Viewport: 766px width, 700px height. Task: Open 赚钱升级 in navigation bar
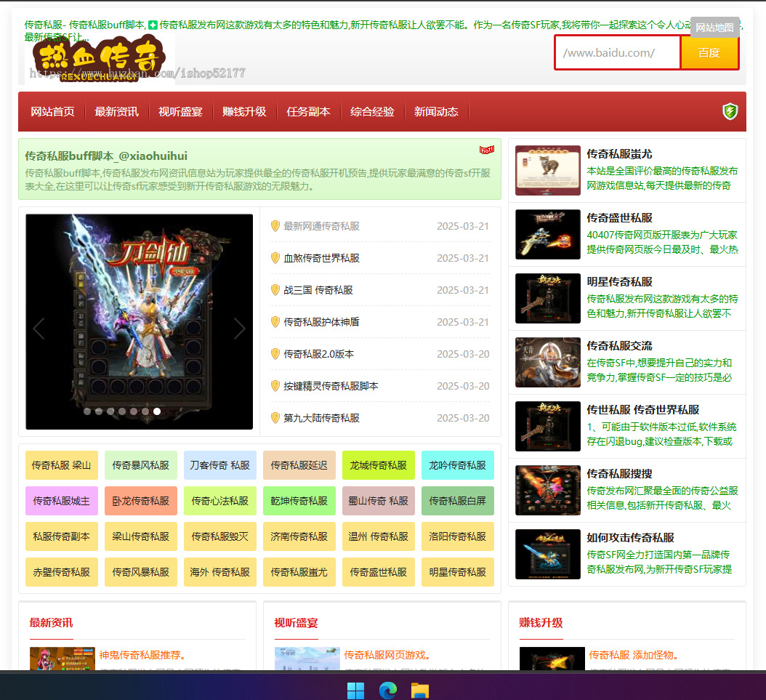coord(244,112)
